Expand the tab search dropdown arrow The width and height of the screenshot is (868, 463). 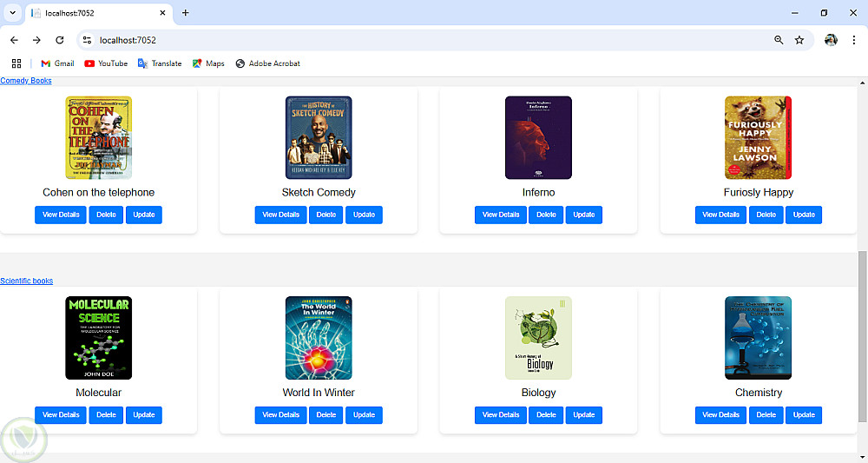(12, 13)
